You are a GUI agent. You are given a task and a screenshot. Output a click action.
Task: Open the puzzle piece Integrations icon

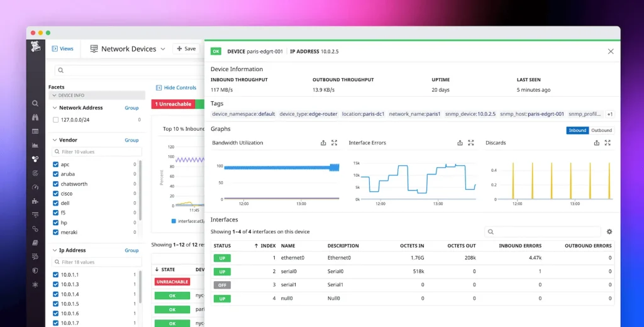pyautogui.click(x=35, y=201)
